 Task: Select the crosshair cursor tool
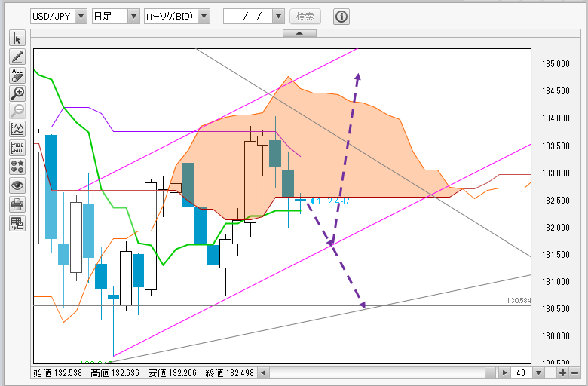coord(17,38)
